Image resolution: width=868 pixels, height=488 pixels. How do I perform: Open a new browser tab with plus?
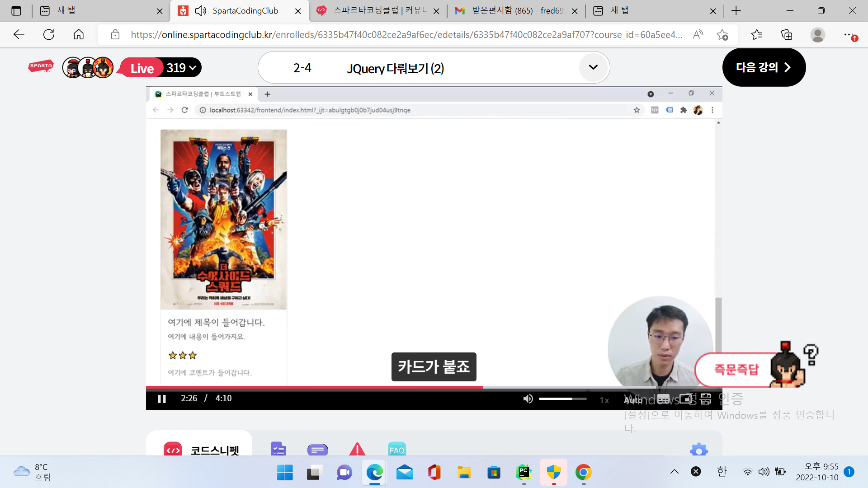(x=736, y=11)
